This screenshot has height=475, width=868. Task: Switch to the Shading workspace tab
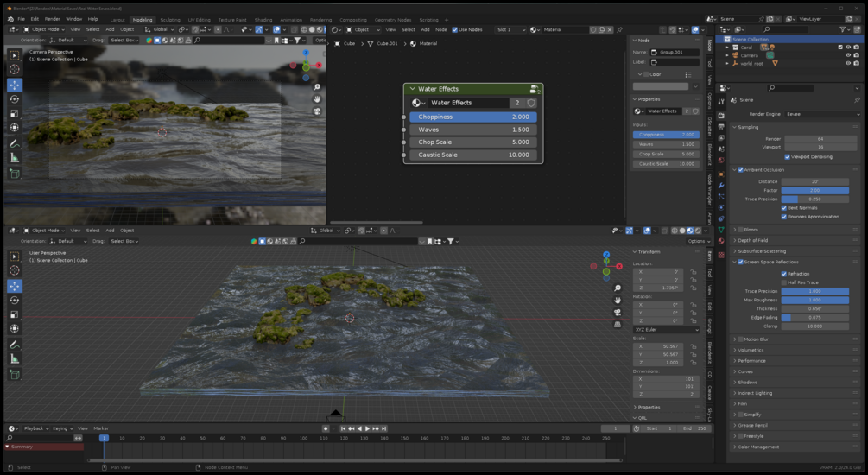point(263,19)
